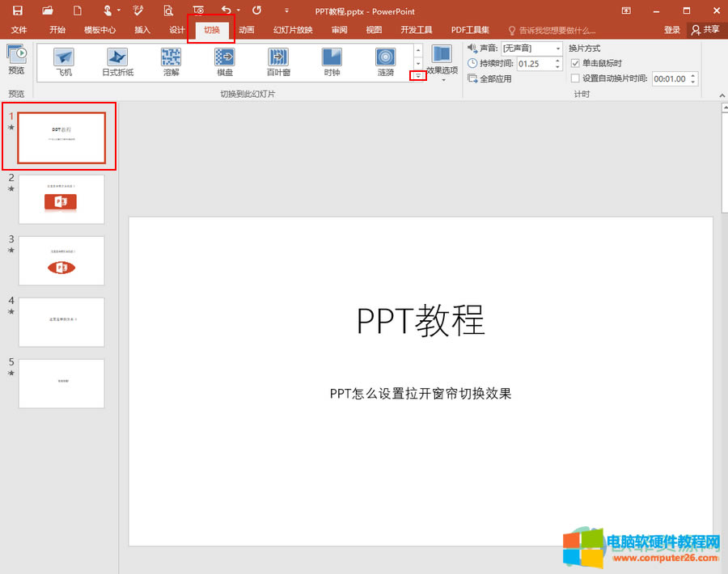Uncheck the 单击鼠标时 advance on click option
Image resolution: width=728 pixels, height=574 pixels.
(x=575, y=64)
